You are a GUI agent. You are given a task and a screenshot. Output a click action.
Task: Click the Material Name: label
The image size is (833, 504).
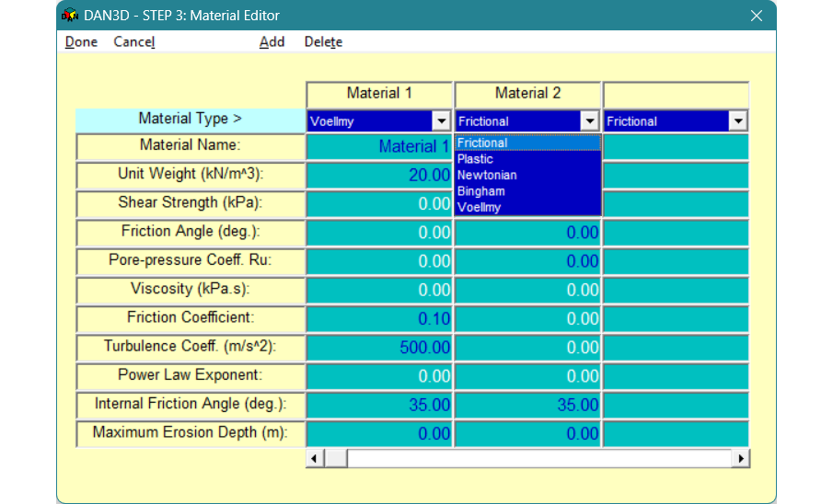click(x=191, y=146)
